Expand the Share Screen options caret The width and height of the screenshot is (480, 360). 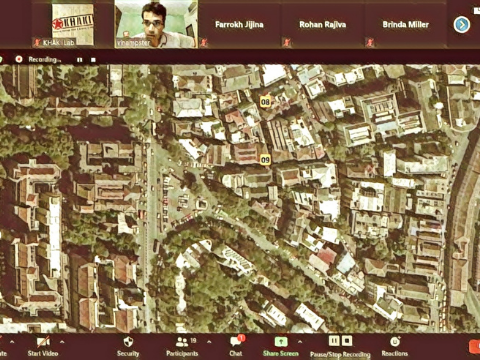tap(300, 342)
